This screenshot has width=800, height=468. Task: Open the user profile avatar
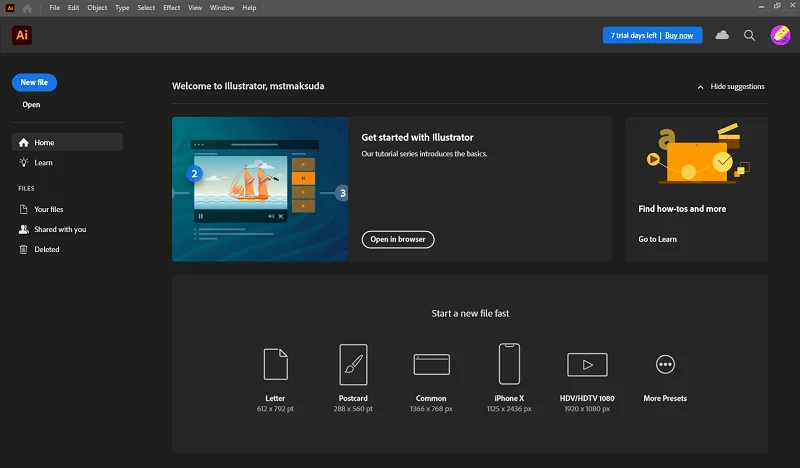(780, 35)
